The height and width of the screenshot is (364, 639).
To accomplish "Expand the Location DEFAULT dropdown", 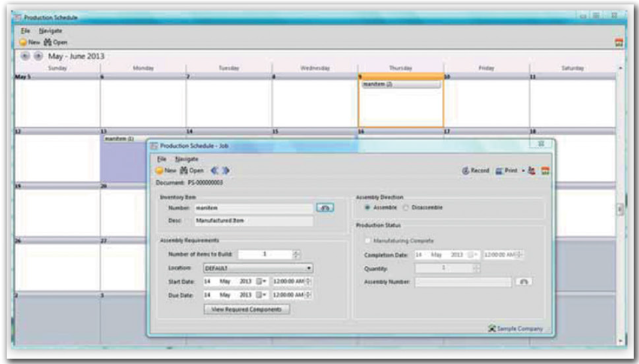I will (x=309, y=268).
